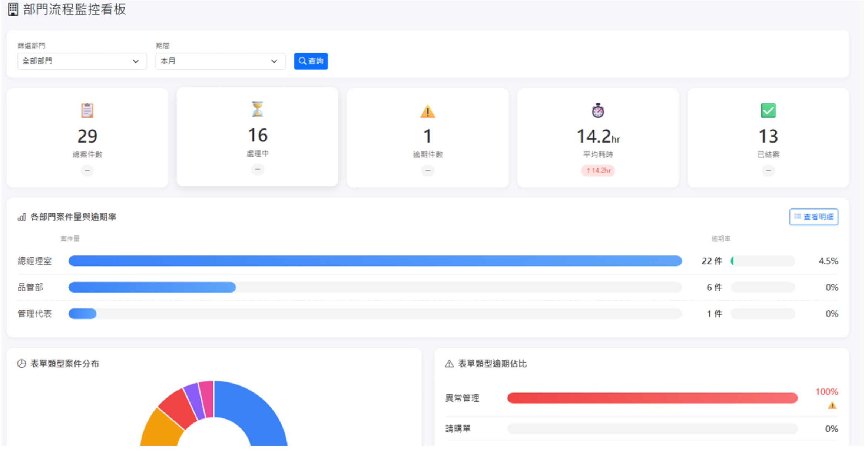This screenshot has height=451, width=868.
Task: Click the dash indicator under 總案件數
Action: (87, 170)
